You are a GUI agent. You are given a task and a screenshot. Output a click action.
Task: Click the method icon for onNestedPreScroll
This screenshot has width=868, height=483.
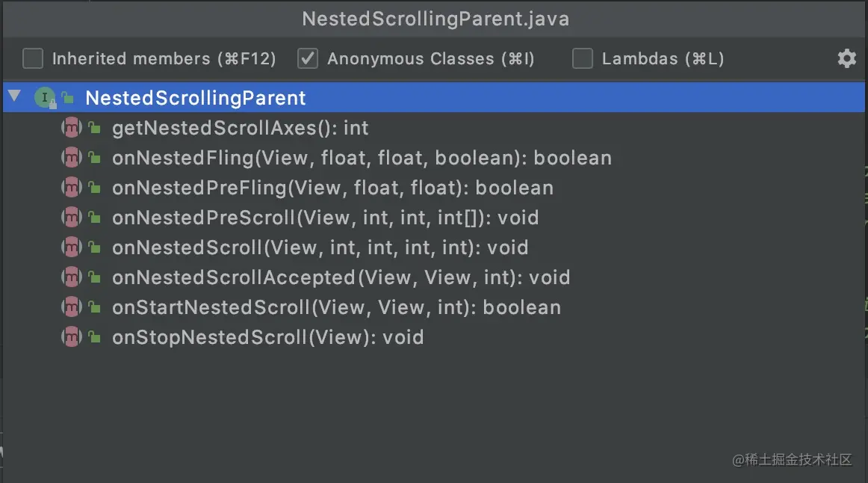pos(69,217)
